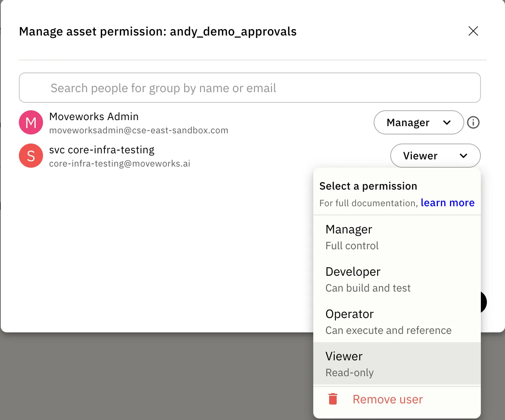This screenshot has height=420, width=505.
Task: Close the Manage asset permission dialog
Action: tap(473, 31)
